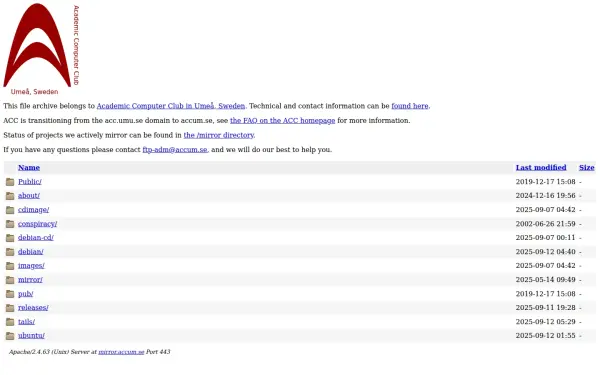
Task: Click the ftp-adm@accum.se email link
Action: pos(175,150)
